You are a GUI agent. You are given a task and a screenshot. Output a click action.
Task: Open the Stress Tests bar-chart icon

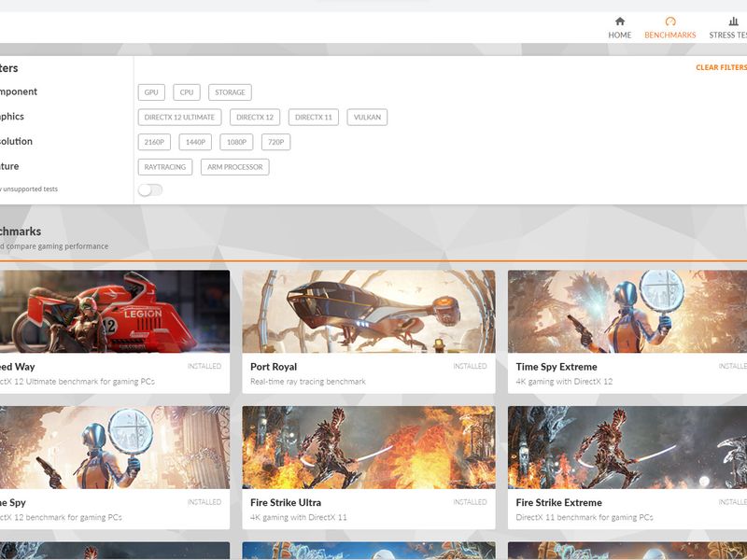point(734,21)
